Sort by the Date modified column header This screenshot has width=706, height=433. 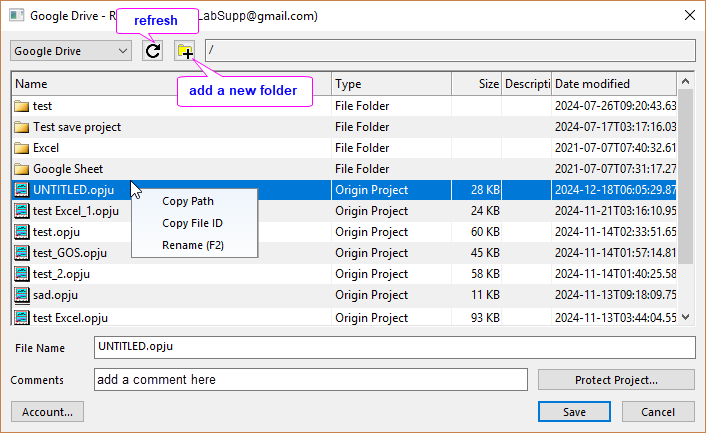point(614,84)
